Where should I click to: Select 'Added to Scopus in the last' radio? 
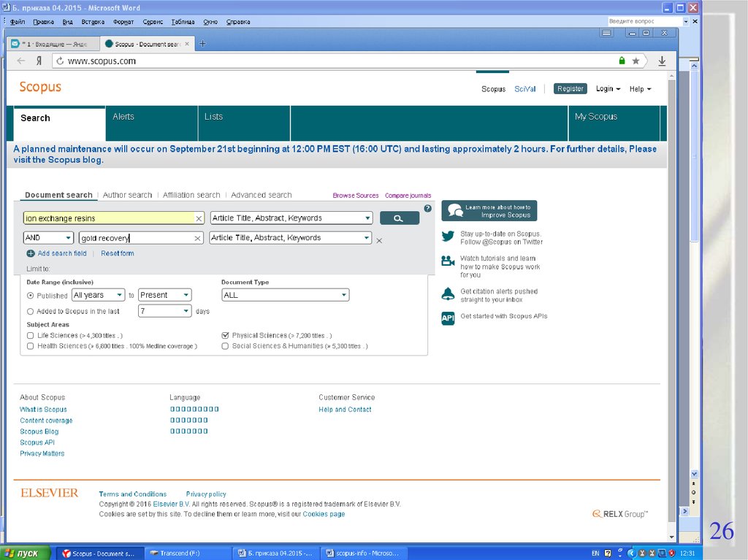click(31, 312)
